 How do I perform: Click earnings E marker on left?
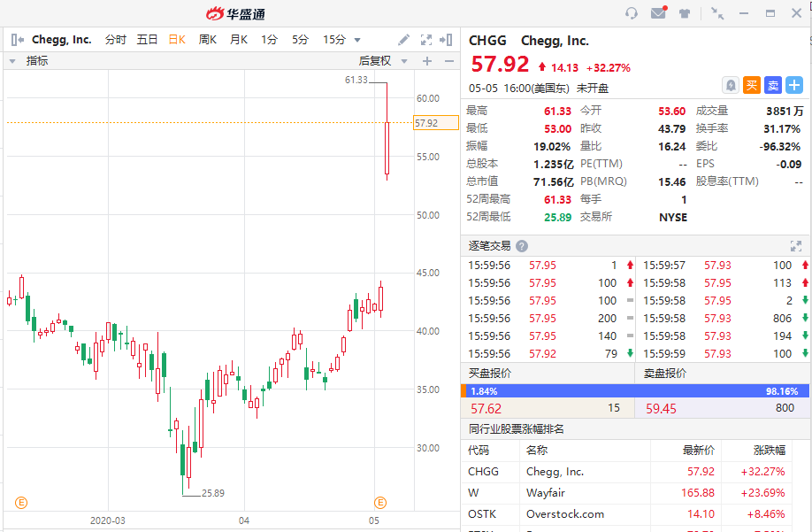click(21, 503)
